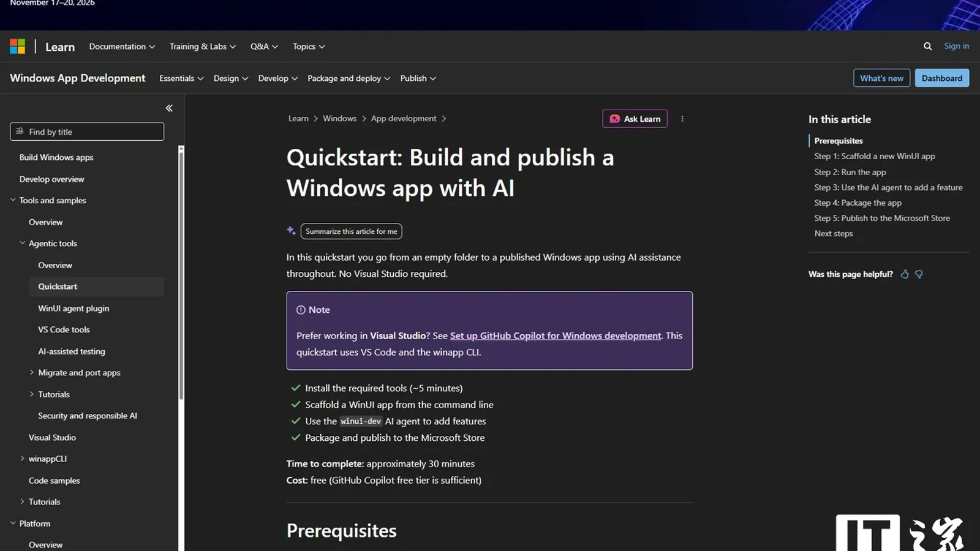
Task: Open Visual Studio sidebar item
Action: [x=52, y=437]
